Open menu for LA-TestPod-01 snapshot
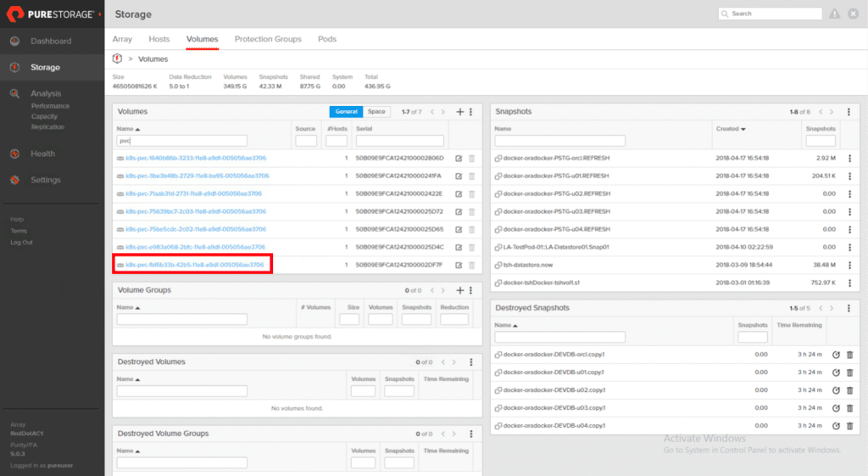The width and height of the screenshot is (868, 476). (849, 247)
